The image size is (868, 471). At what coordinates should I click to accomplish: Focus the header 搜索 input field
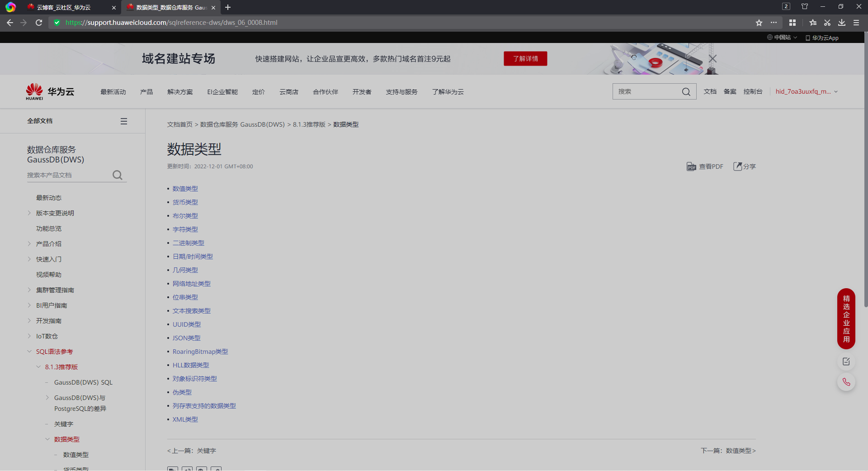click(x=647, y=91)
